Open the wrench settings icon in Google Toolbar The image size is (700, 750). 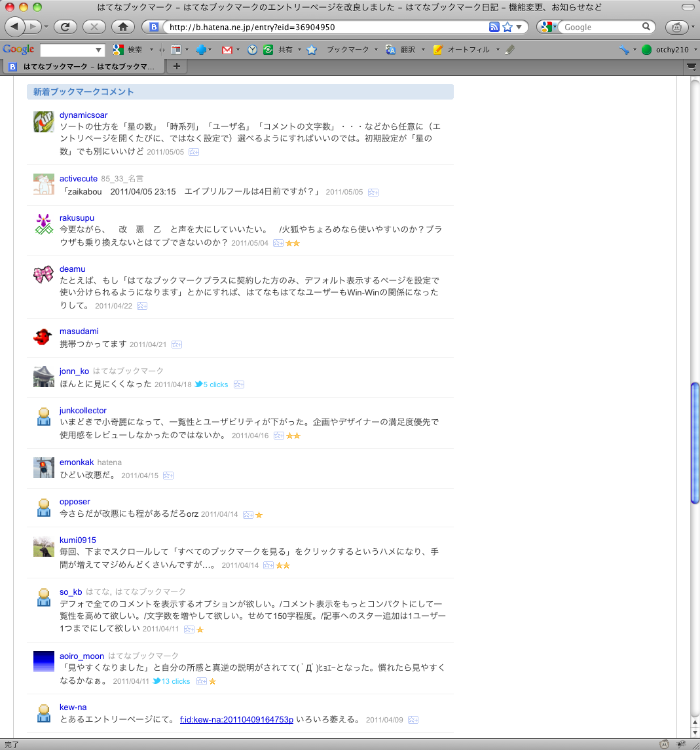pyautogui.click(x=624, y=50)
